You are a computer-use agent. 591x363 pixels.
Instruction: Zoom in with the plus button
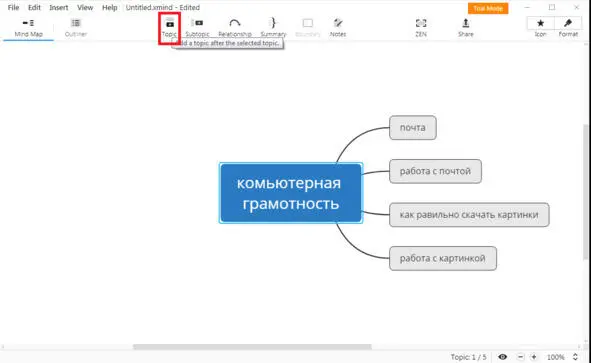(x=534, y=357)
